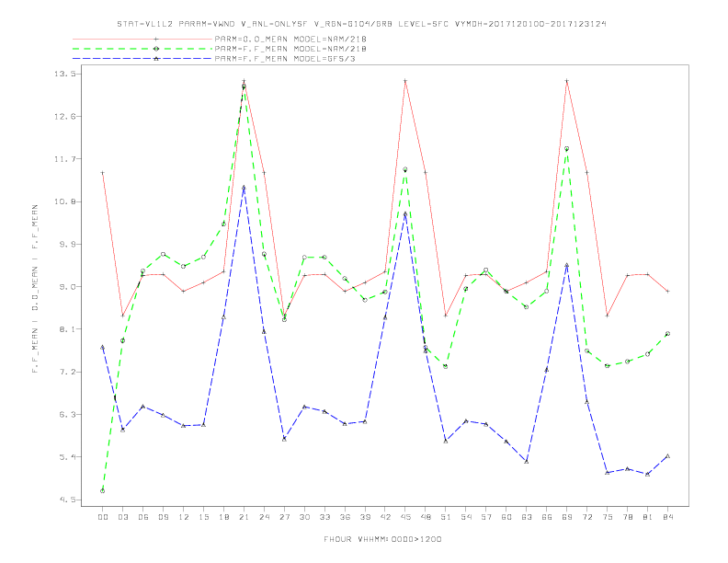Click the plus marker on red legend line
728x563 pixels.
click(156, 39)
